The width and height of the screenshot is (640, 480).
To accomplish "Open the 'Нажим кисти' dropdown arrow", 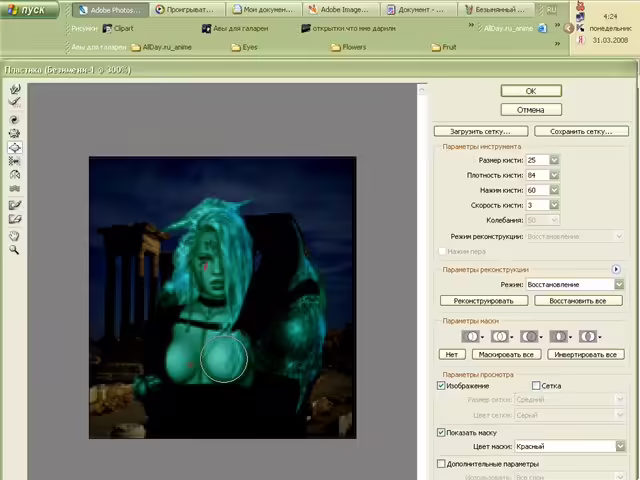I will pyautogui.click(x=554, y=190).
